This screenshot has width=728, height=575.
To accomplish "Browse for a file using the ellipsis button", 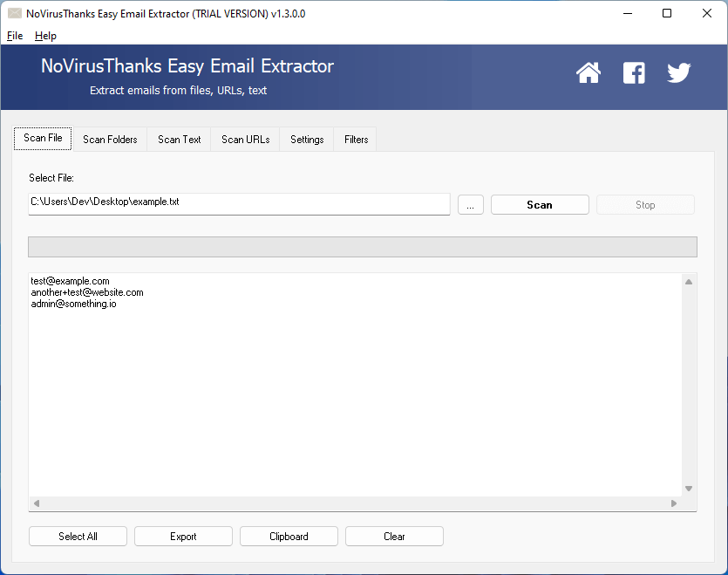I will [x=470, y=204].
